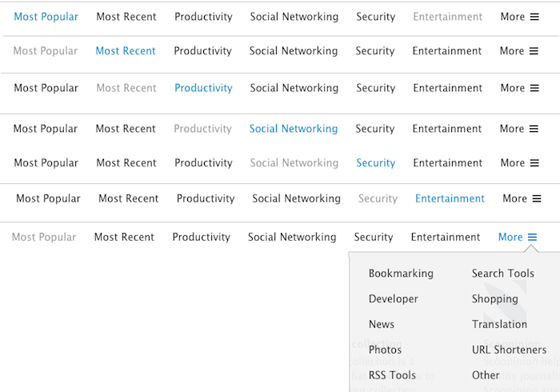Expand More in the row with Most Recent highlighted

(519, 51)
